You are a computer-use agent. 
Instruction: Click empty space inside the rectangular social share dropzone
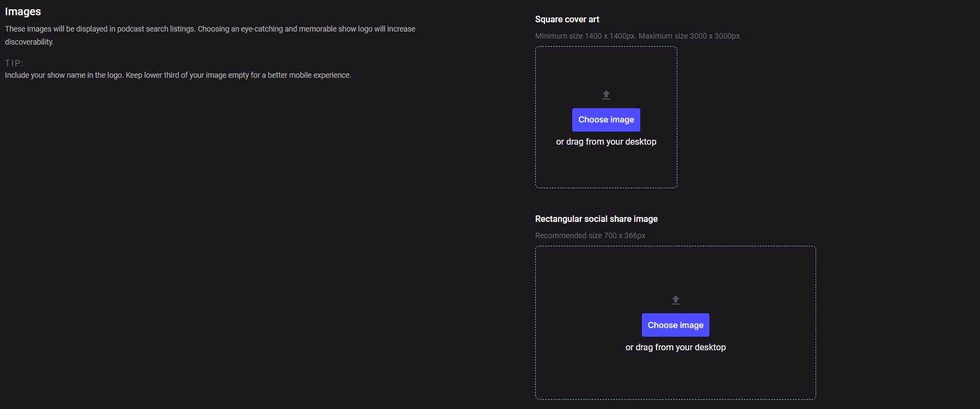(599, 375)
